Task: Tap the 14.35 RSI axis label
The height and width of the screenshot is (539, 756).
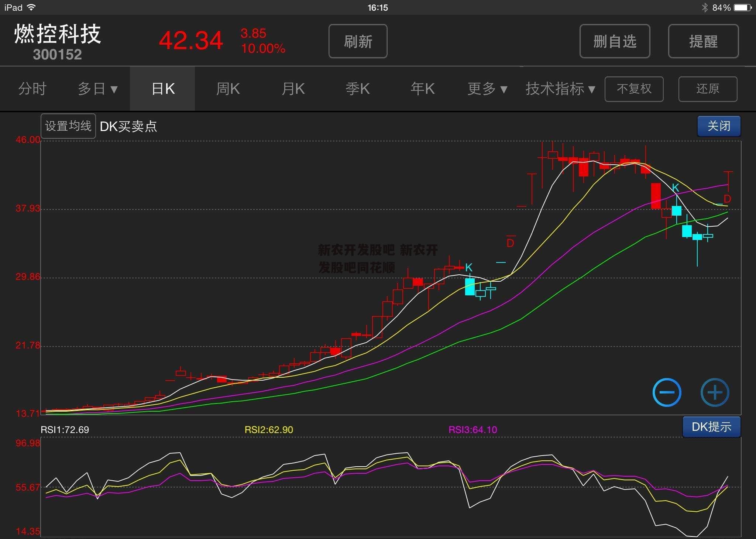Action: (x=28, y=532)
